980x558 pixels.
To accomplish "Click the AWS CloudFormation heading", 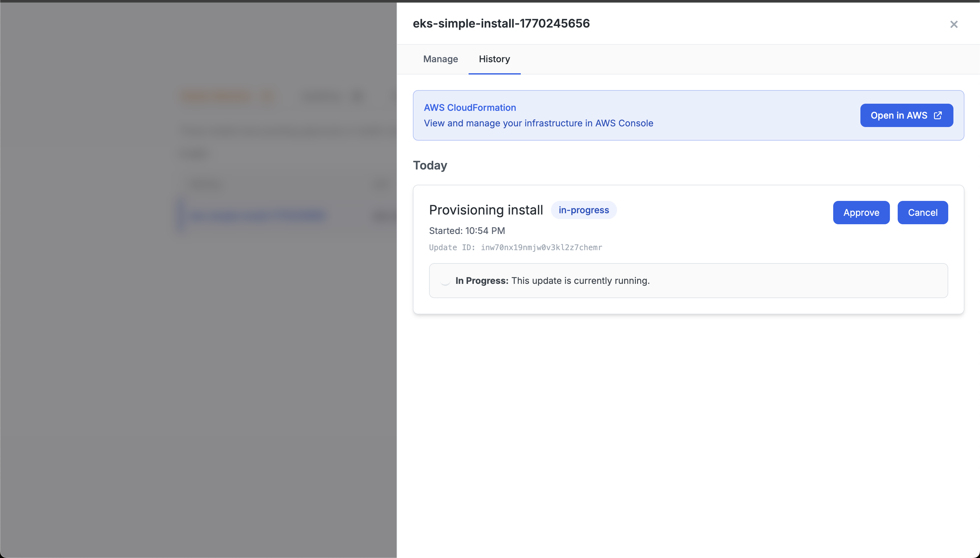I will (470, 108).
